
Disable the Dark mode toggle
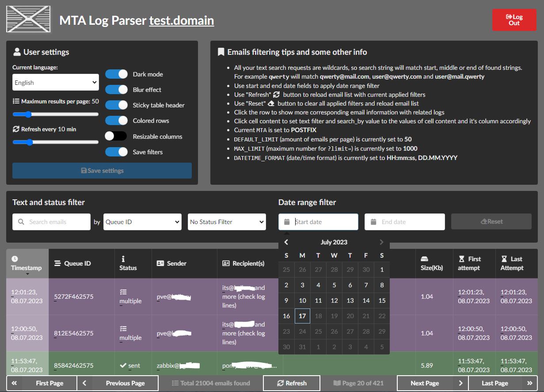coord(116,74)
